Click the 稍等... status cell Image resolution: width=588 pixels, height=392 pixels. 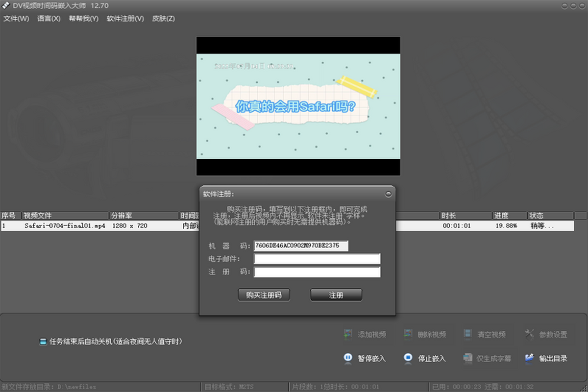(542, 226)
